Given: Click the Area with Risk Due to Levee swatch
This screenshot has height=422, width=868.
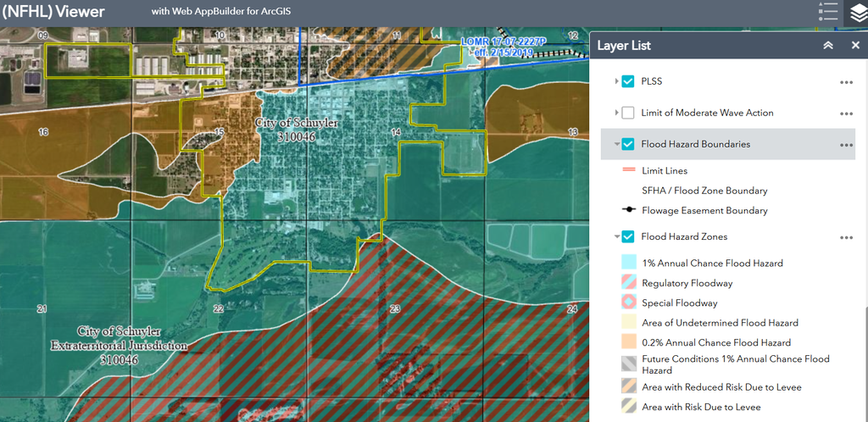Looking at the screenshot, I should tap(628, 407).
